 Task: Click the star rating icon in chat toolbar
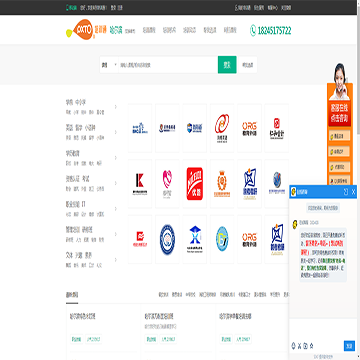tap(311, 345)
